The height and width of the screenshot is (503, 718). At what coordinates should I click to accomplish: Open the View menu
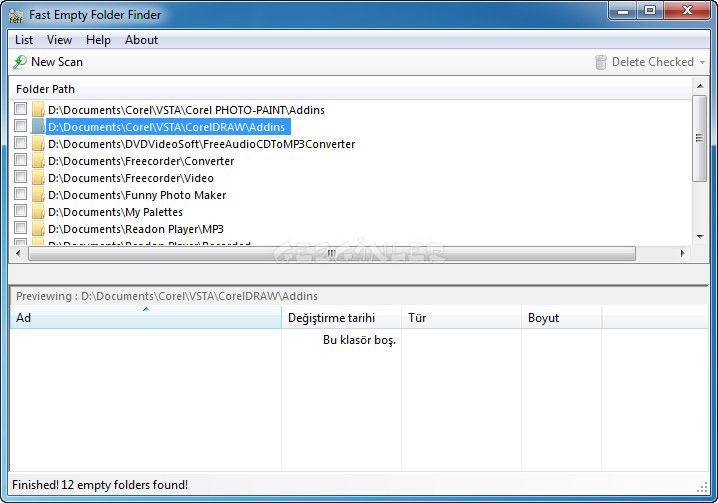coord(59,40)
